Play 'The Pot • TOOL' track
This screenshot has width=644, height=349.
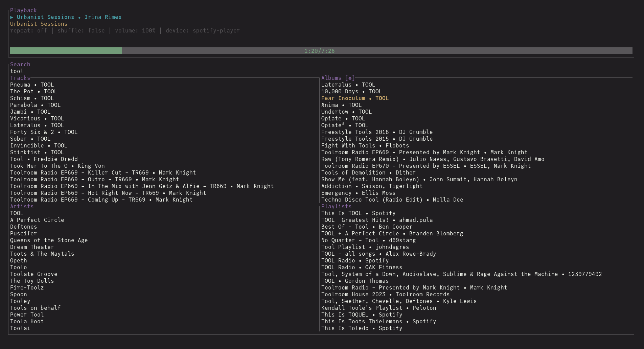(33, 91)
